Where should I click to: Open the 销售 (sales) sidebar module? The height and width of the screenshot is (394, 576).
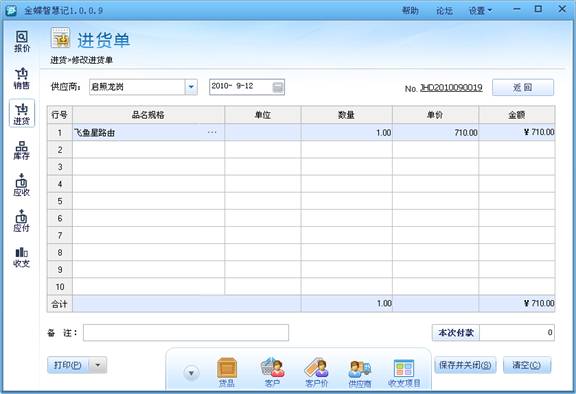pos(22,79)
